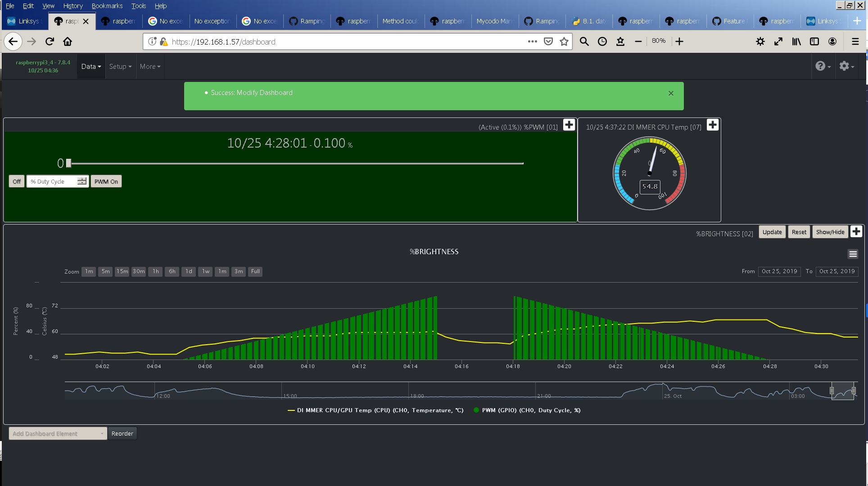Select the 1h zoom range on the graph
The height and width of the screenshot is (486, 868).
point(155,271)
